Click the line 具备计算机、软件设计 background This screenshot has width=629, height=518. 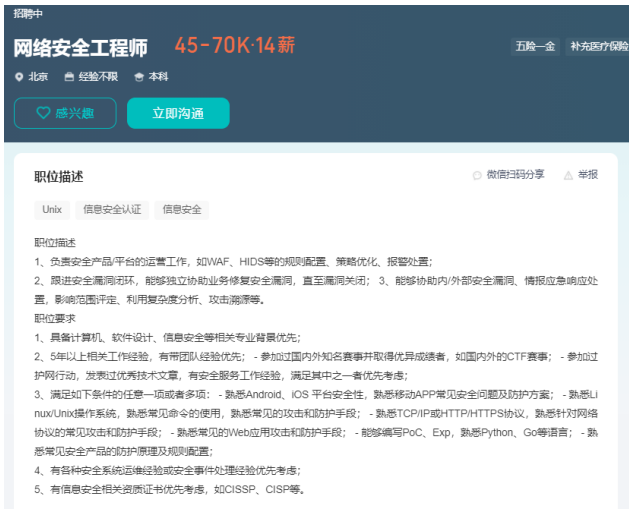tap(167, 338)
